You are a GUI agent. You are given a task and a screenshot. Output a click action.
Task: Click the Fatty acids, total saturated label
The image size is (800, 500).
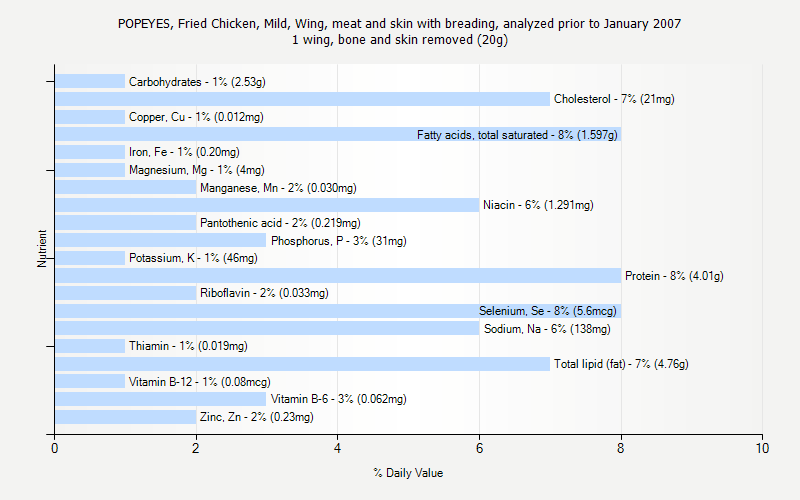[517, 135]
